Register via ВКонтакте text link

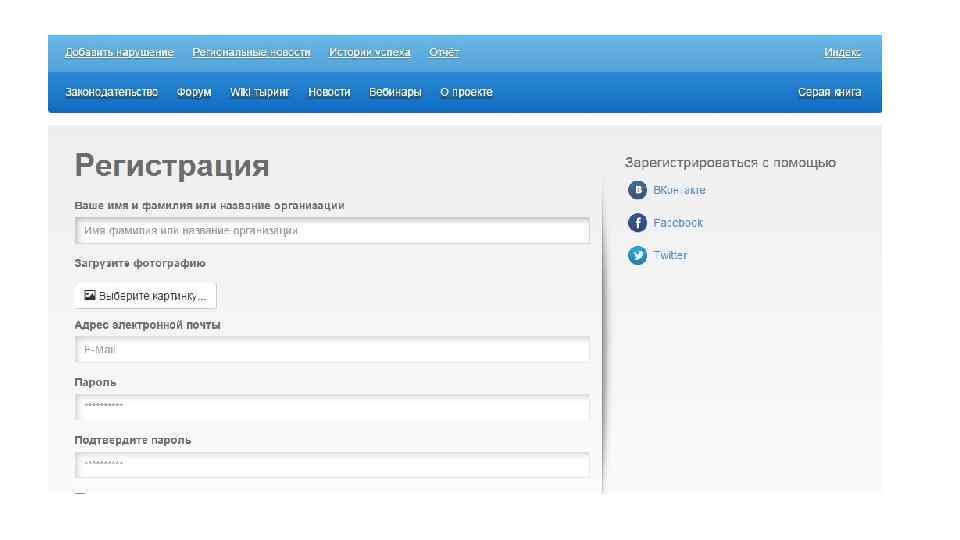pyautogui.click(x=680, y=190)
